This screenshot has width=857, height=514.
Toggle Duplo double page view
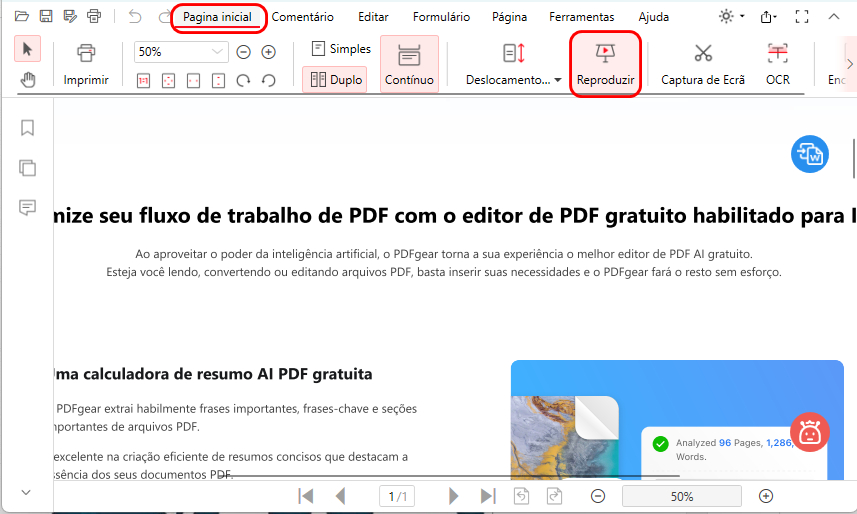(335, 80)
